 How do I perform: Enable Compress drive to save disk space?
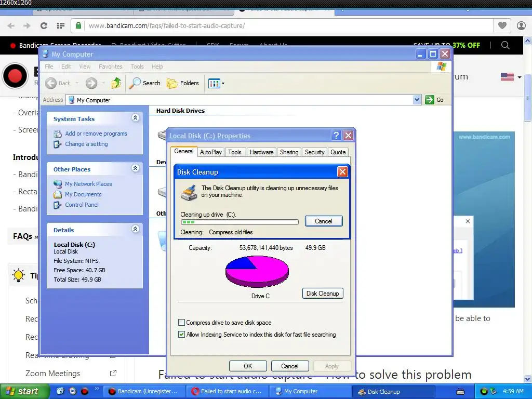[181, 322]
